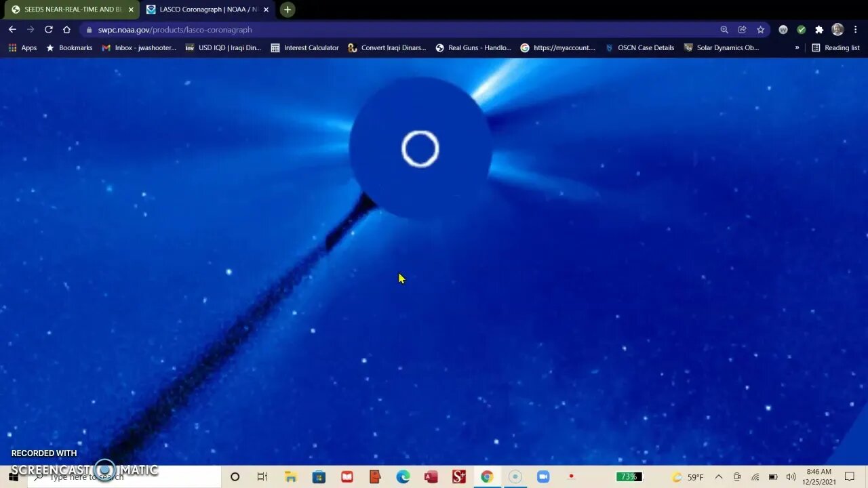Share this page using address bar icon
The height and width of the screenshot is (488, 868).
(743, 30)
